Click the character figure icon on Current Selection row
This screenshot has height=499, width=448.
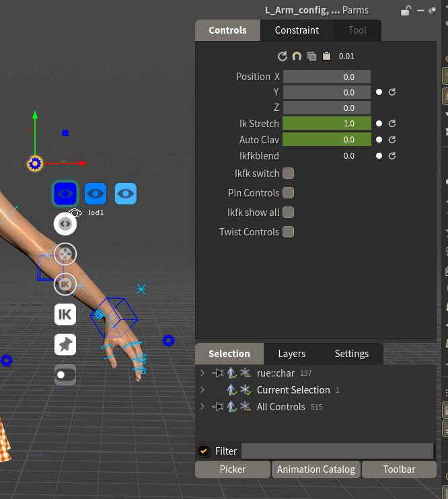[x=232, y=390]
